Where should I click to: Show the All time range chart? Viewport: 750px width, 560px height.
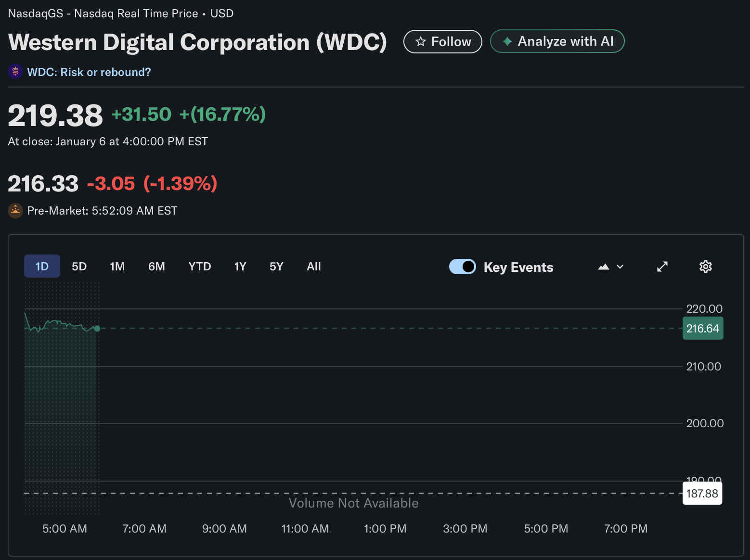[313, 267]
